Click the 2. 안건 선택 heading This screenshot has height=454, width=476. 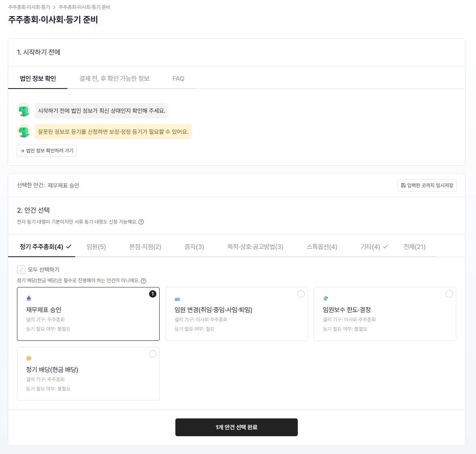pyautogui.click(x=34, y=210)
